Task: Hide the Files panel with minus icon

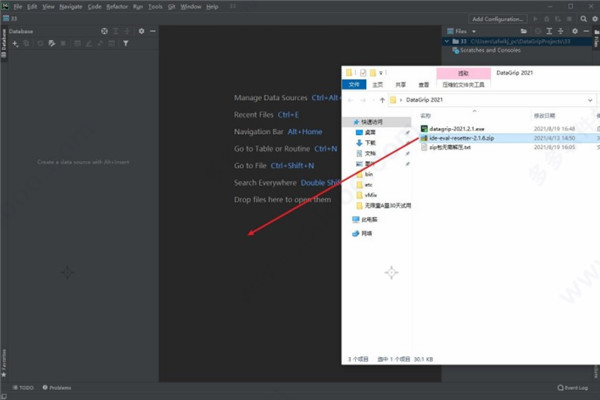Action: [x=586, y=31]
